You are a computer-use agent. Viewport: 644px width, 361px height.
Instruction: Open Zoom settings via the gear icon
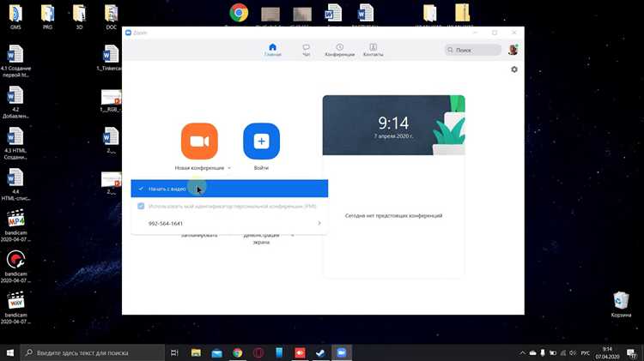tap(514, 69)
